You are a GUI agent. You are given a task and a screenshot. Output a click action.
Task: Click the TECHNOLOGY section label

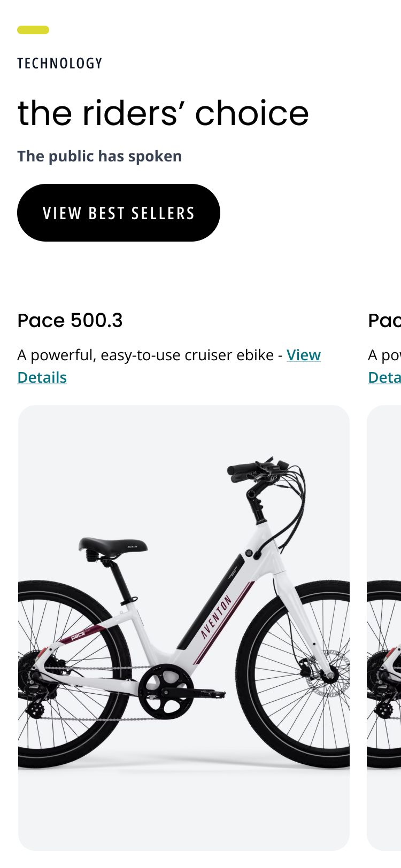point(59,64)
